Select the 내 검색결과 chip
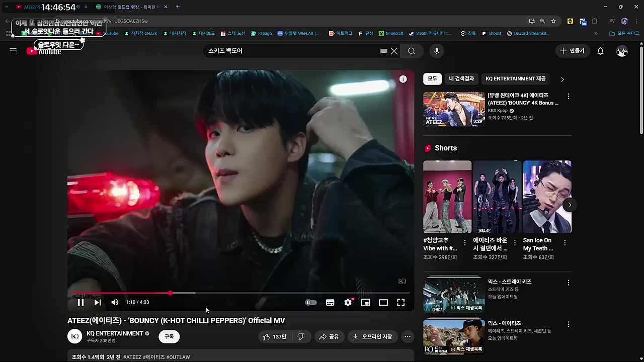 tap(461, 79)
